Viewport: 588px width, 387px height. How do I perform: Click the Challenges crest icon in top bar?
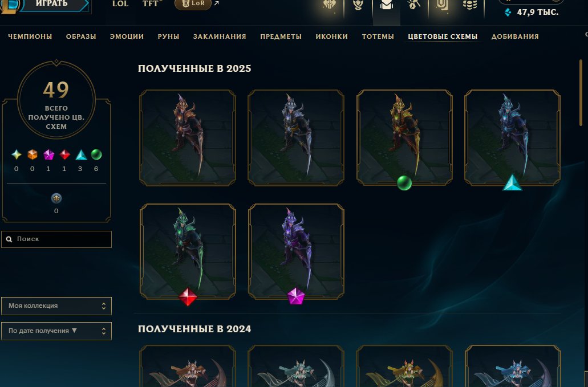point(358,5)
